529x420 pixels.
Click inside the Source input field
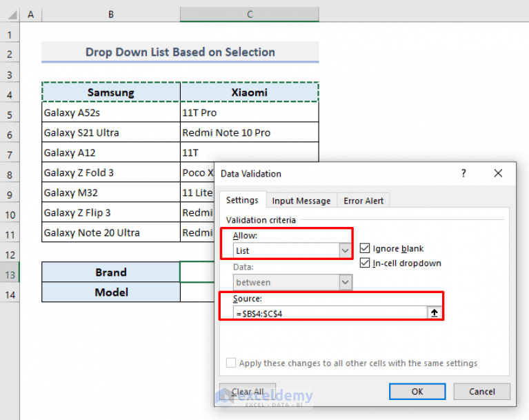tap(330, 313)
